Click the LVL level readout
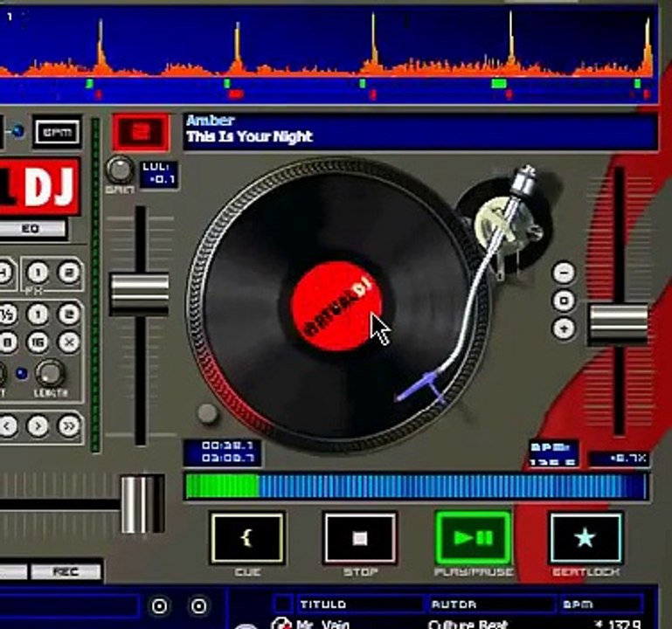Screen dimensions: 672x629 [x=159, y=173]
